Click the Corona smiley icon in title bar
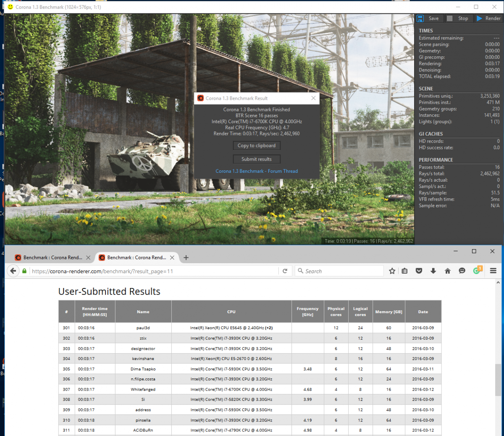The height and width of the screenshot is (436, 504). point(10,7)
